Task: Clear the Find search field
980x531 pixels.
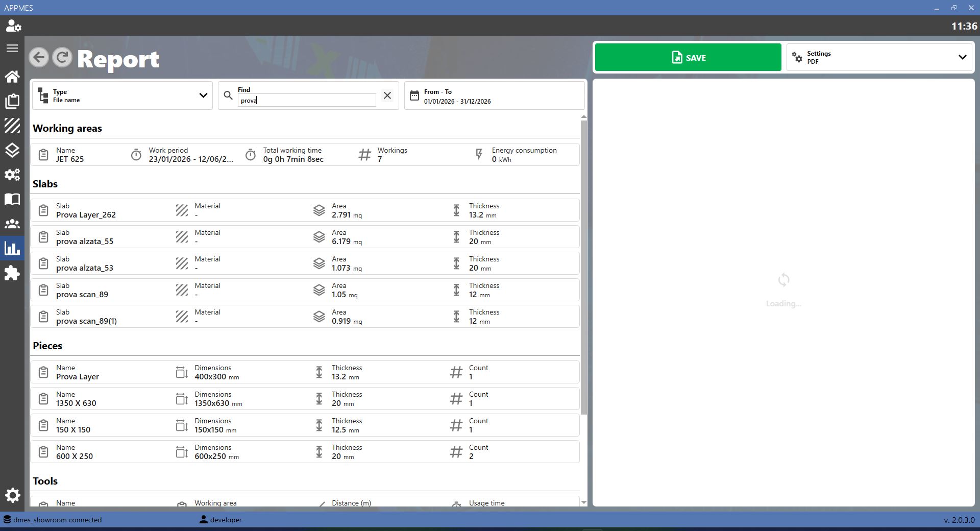Action: pos(387,95)
